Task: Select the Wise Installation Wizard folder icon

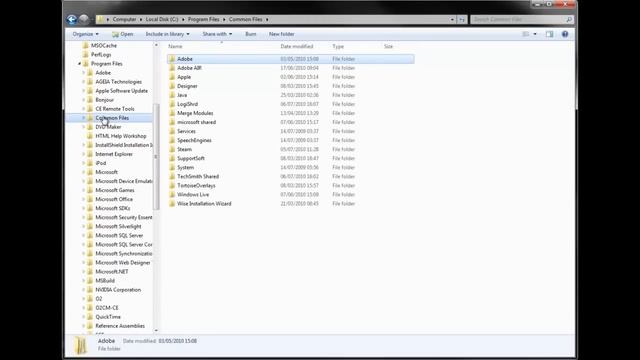Action: point(172,204)
